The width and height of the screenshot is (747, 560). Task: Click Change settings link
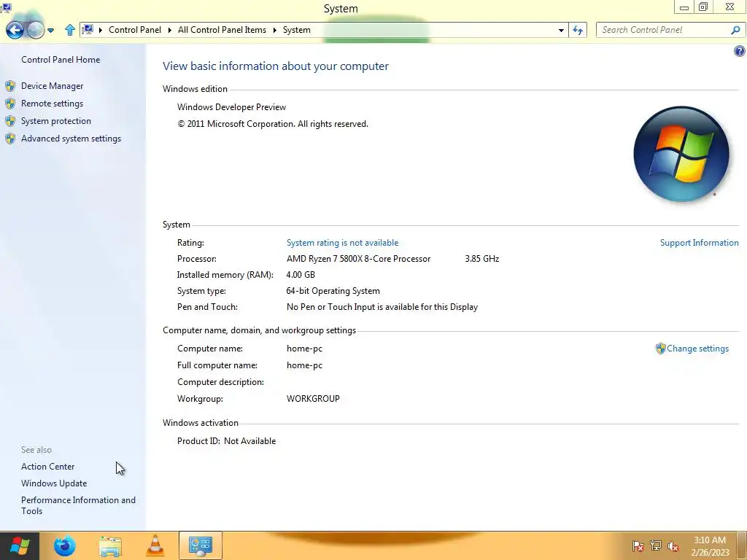[697, 349]
